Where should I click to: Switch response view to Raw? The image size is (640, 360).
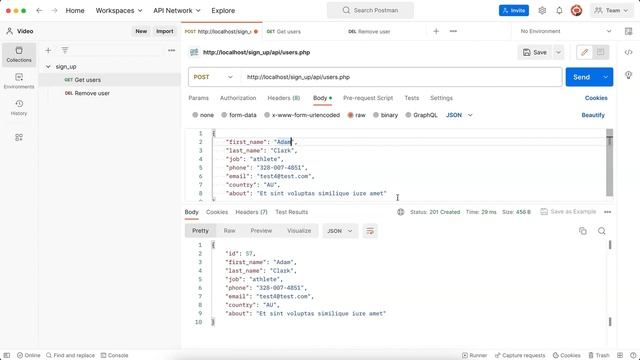pyautogui.click(x=229, y=231)
